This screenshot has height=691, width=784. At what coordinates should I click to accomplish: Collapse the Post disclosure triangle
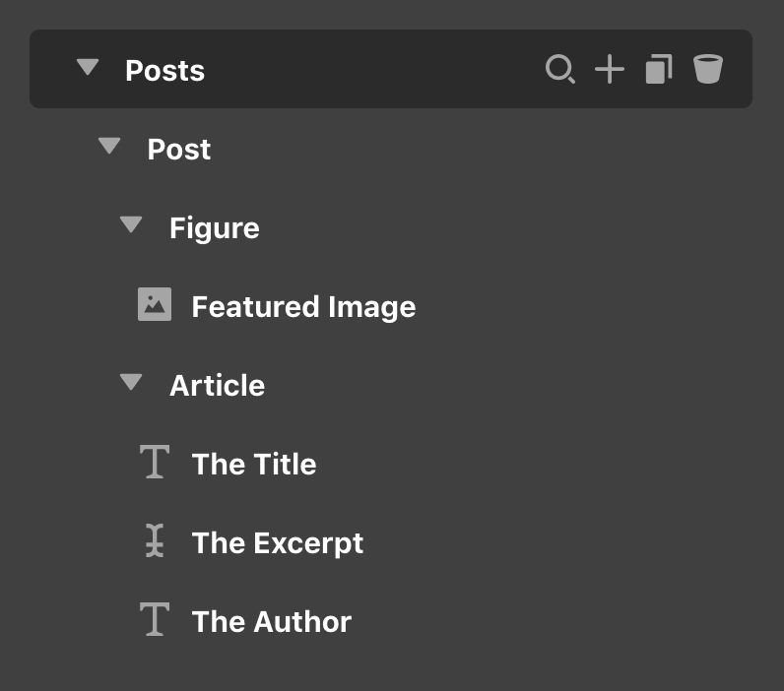(x=109, y=146)
